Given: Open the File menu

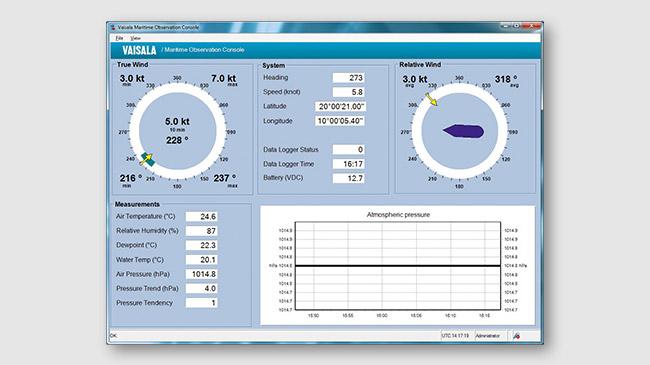Looking at the screenshot, I should pyautogui.click(x=119, y=38).
